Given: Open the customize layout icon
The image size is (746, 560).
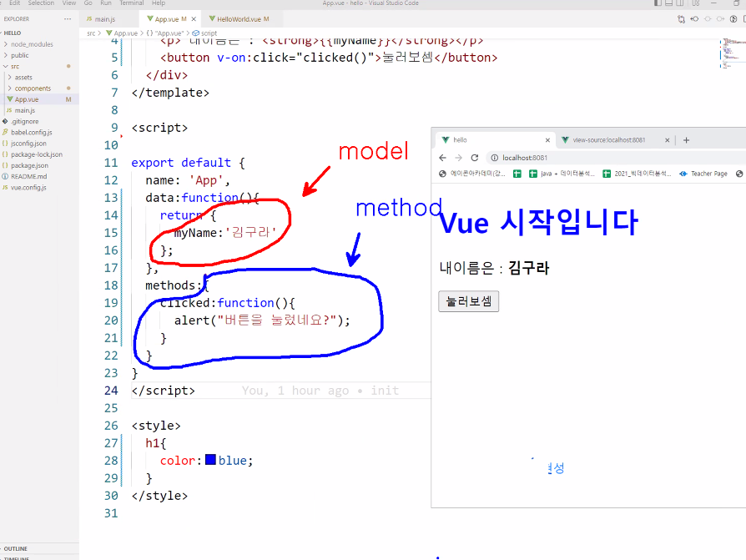Looking at the screenshot, I should (696, 3).
